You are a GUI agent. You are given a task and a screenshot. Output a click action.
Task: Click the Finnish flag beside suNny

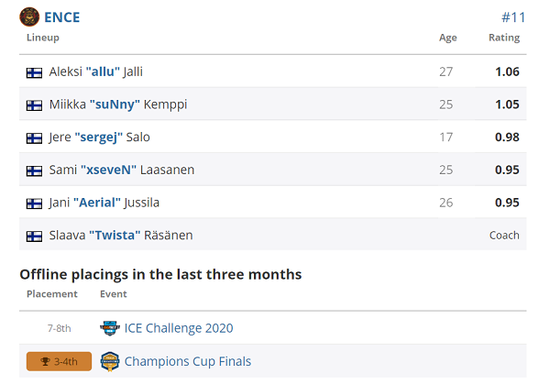pyautogui.click(x=34, y=105)
